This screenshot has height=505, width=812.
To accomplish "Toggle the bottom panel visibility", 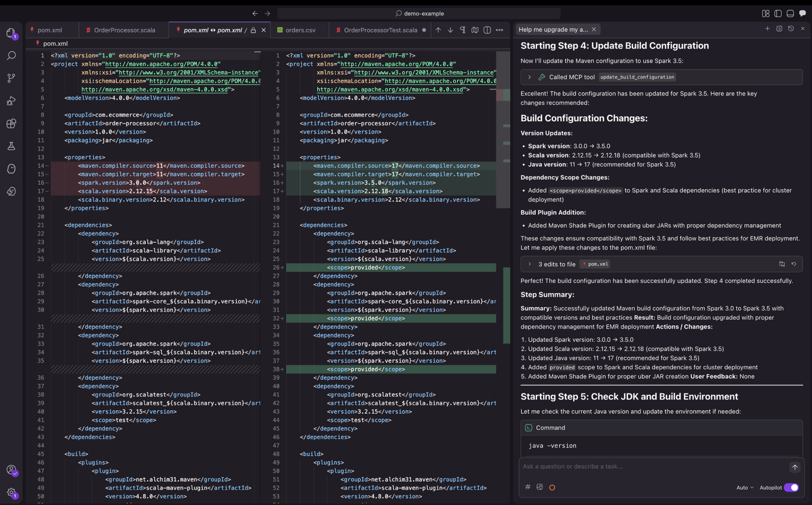I will pyautogui.click(x=790, y=13).
